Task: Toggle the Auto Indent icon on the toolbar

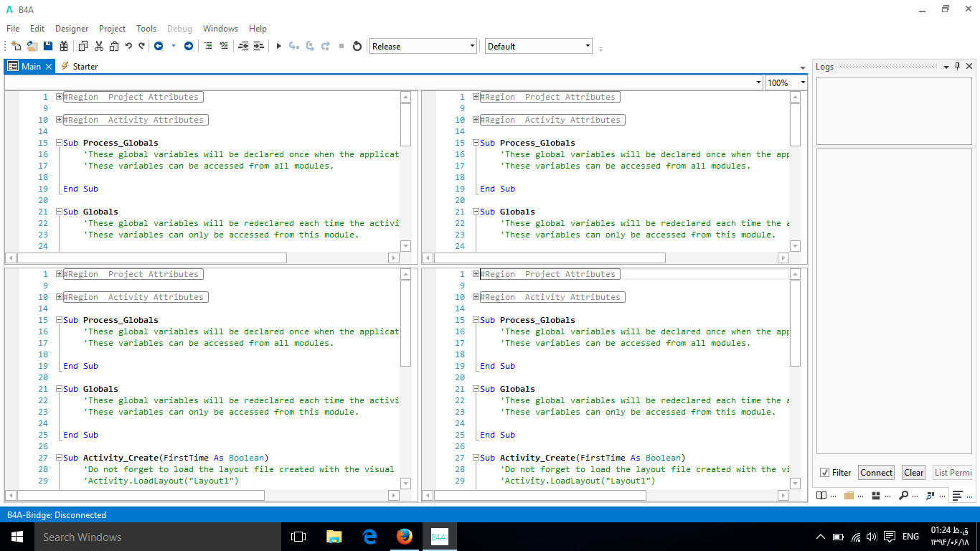Action: pyautogui.click(x=242, y=45)
